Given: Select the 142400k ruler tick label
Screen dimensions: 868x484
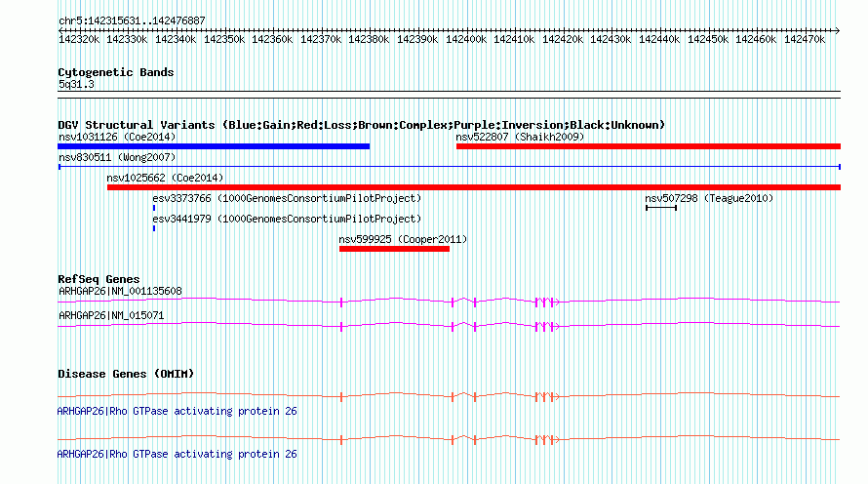Looking at the screenshot, I should click(x=466, y=39).
